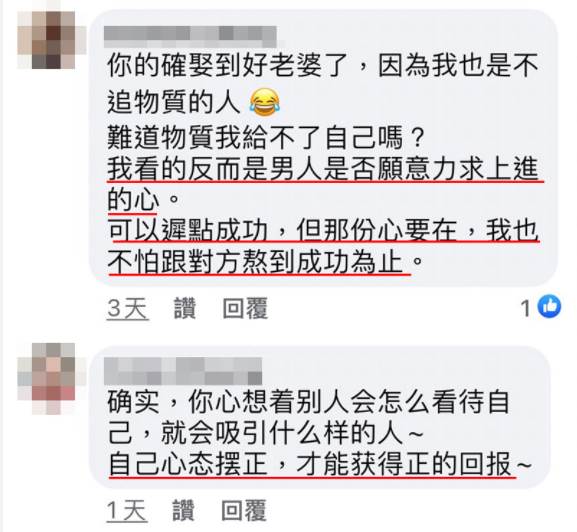Image resolution: width=577 pixels, height=532 pixels.
Task: Click the blue thumbs-up reaction icon
Action: (x=549, y=306)
